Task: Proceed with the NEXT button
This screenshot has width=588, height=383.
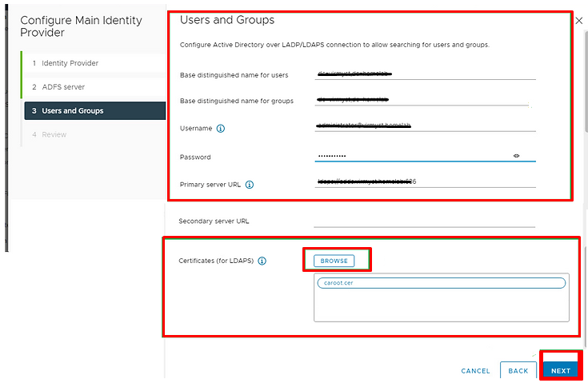Action: tap(560, 371)
